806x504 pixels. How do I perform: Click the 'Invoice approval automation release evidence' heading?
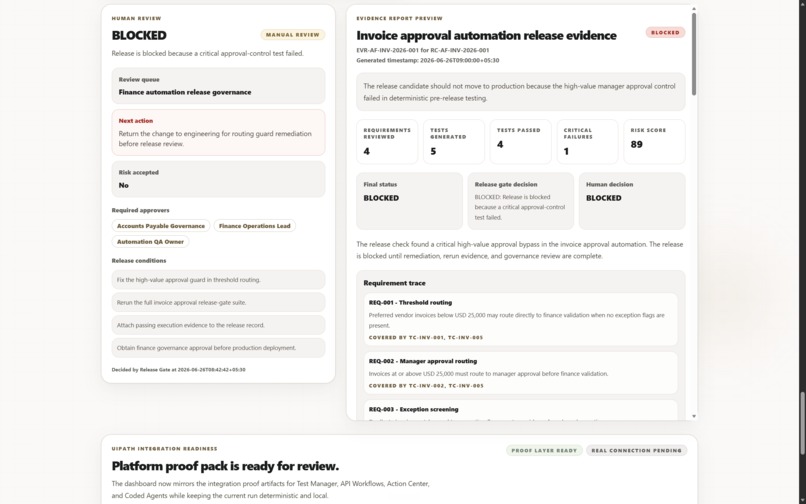click(486, 35)
